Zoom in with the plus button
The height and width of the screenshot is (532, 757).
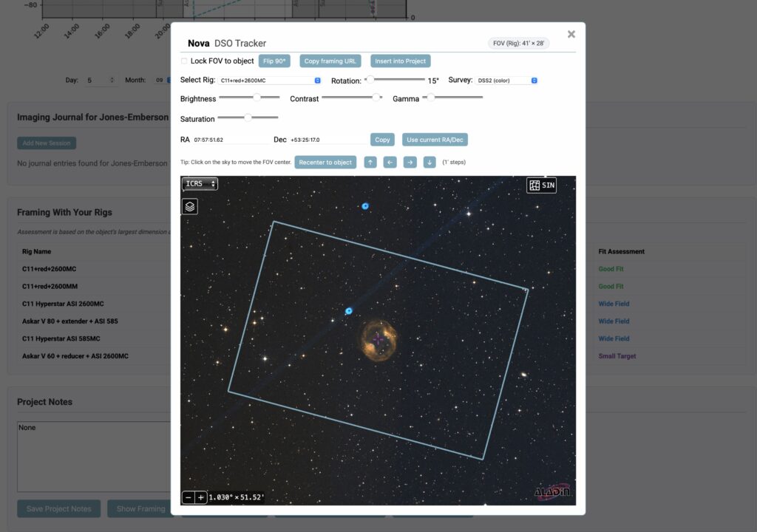tap(200, 498)
